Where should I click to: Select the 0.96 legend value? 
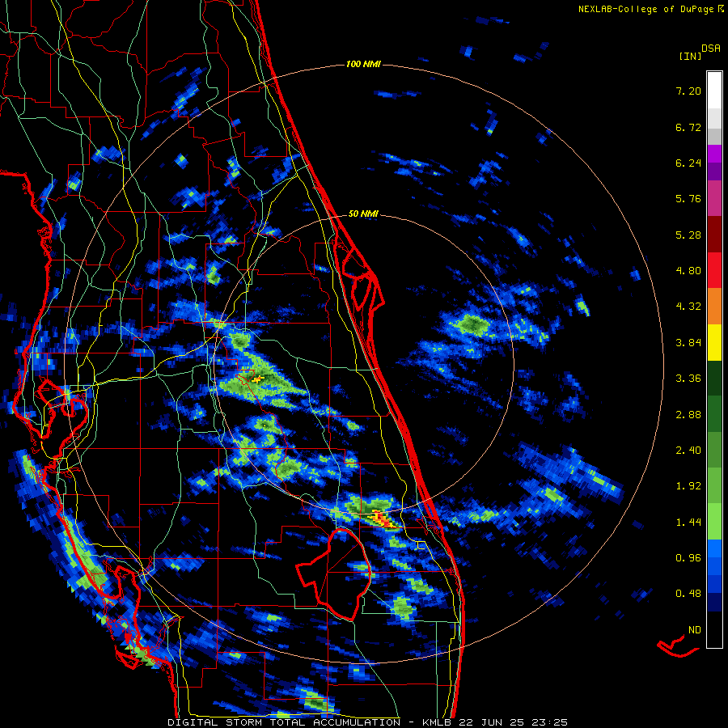[688, 558]
